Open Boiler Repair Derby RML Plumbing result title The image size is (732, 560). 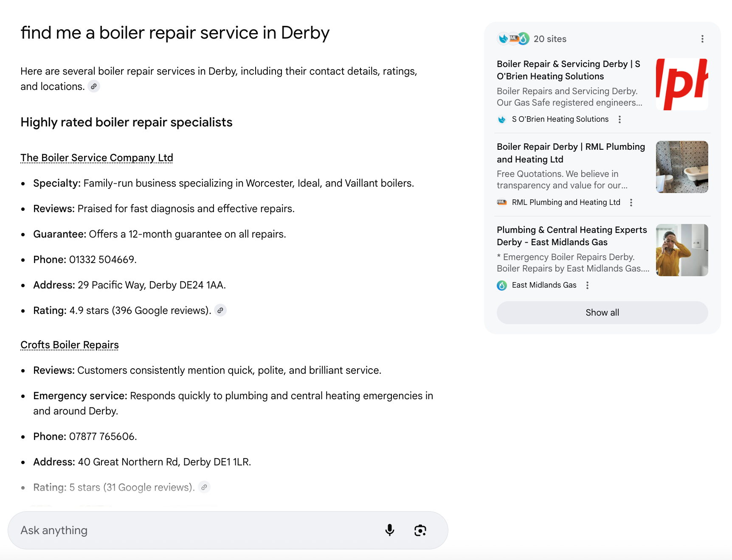571,153
